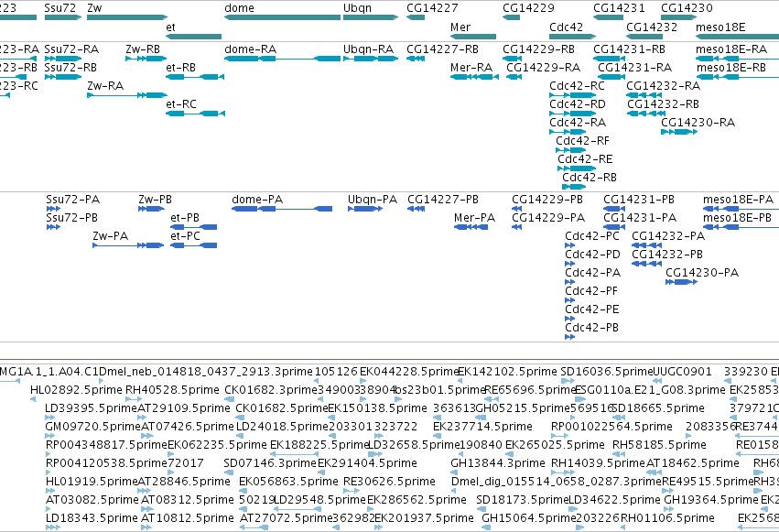Select the LD29548.5prime EST feature
This screenshot has width=779, height=532.
[298, 509]
